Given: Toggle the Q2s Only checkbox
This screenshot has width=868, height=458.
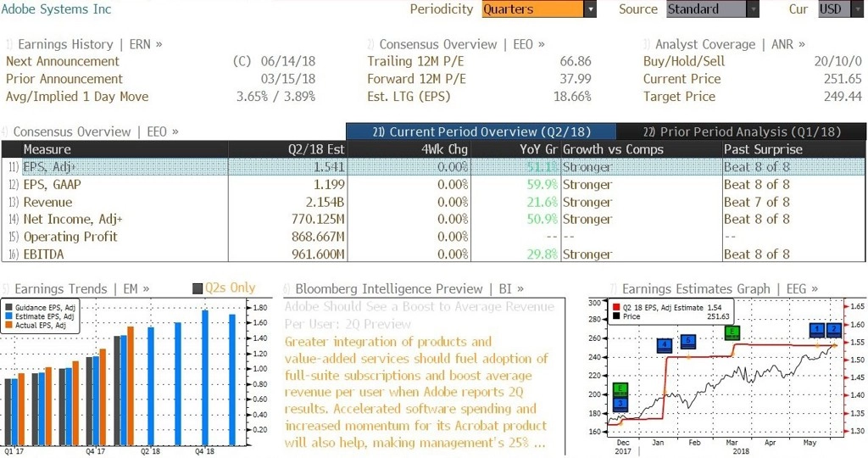Looking at the screenshot, I should [198, 288].
